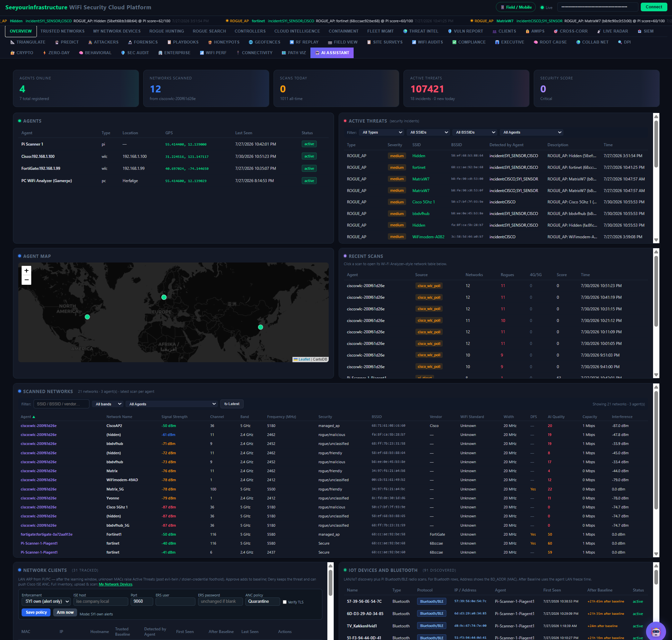
Task: Open the chatbot assistant floating icon
Action: 656,631
